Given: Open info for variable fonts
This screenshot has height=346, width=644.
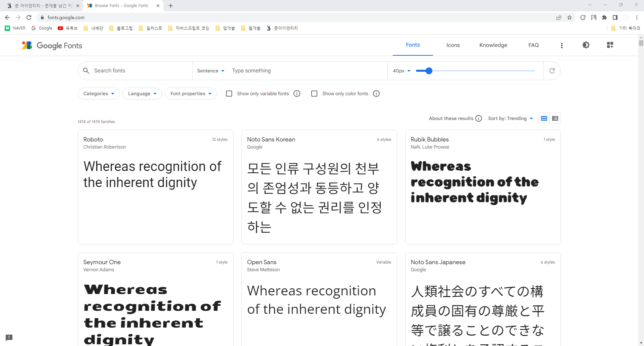Looking at the screenshot, I should pyautogui.click(x=297, y=94).
